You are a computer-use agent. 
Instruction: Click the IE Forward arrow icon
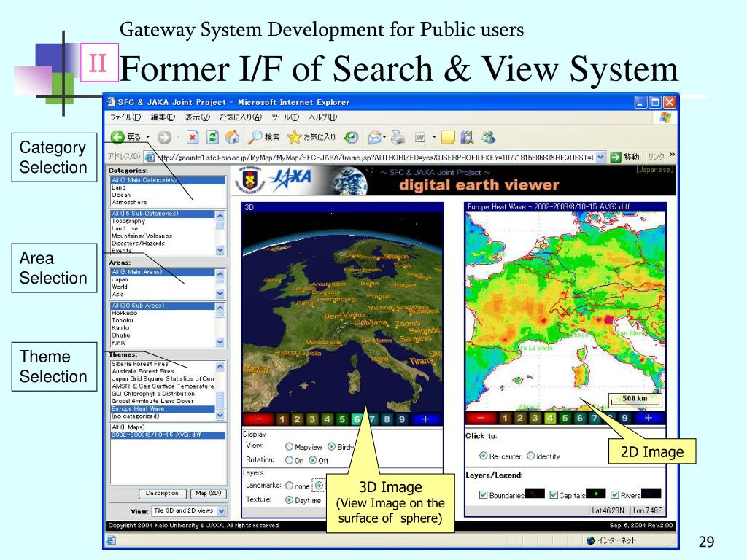164,137
